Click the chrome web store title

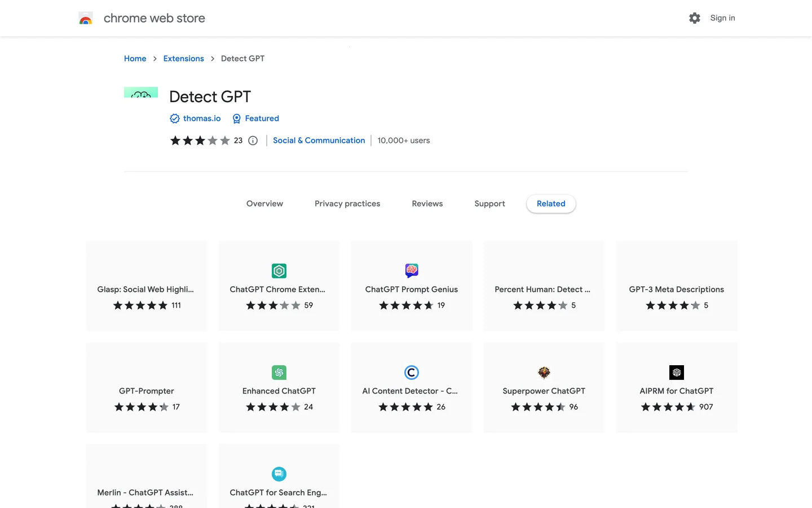[x=155, y=18]
